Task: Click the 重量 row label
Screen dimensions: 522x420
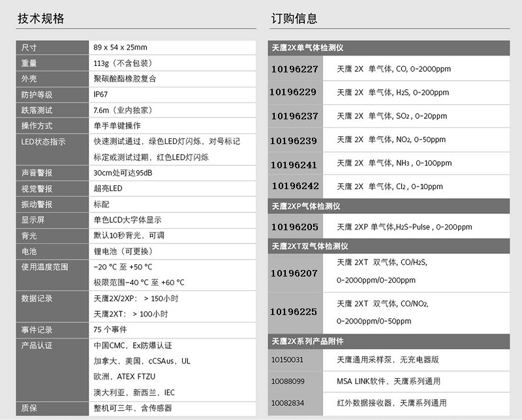Action: point(29,63)
